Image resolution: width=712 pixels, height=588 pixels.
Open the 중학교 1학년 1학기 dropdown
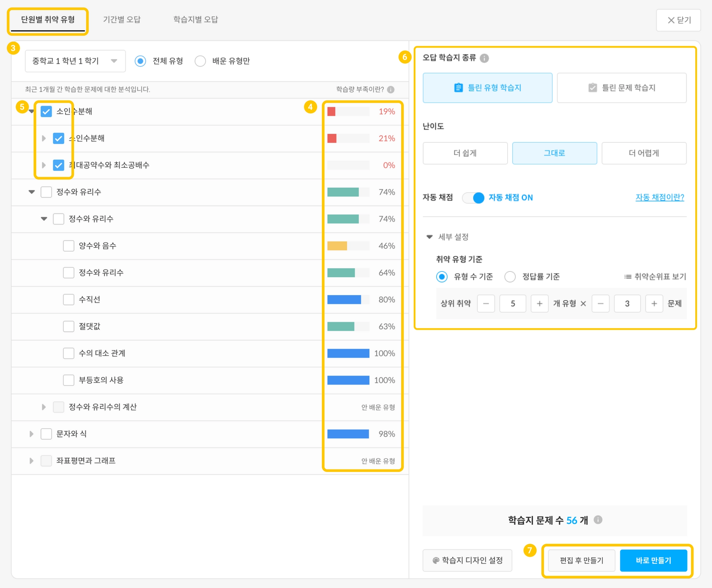pyautogui.click(x=75, y=61)
